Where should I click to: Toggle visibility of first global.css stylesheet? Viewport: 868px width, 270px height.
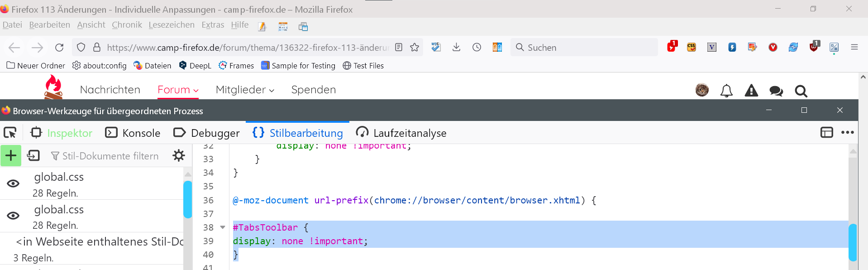pyautogui.click(x=13, y=183)
